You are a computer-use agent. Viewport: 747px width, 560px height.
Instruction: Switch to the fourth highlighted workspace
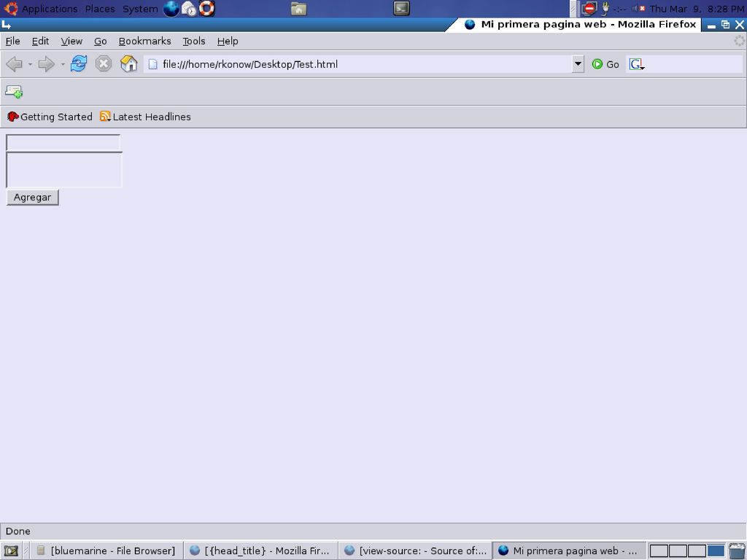point(716,551)
